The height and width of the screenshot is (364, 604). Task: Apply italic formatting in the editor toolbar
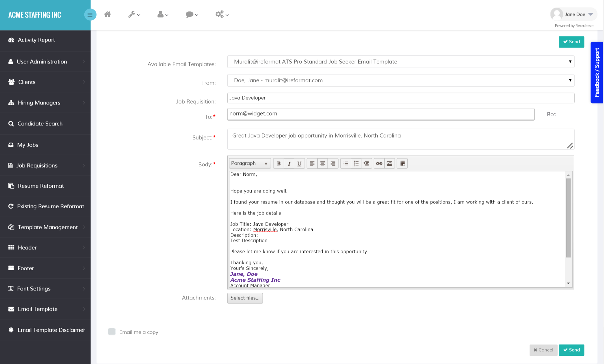(289, 163)
